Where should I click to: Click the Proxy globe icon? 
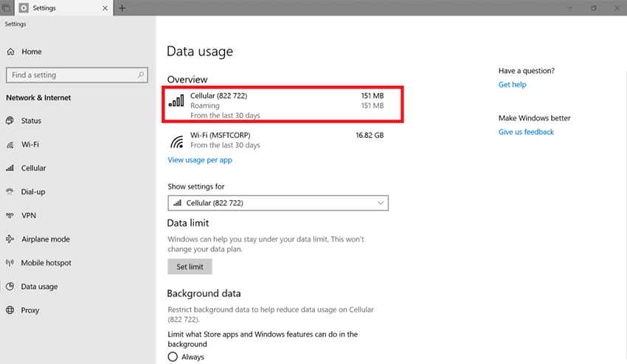[10, 310]
